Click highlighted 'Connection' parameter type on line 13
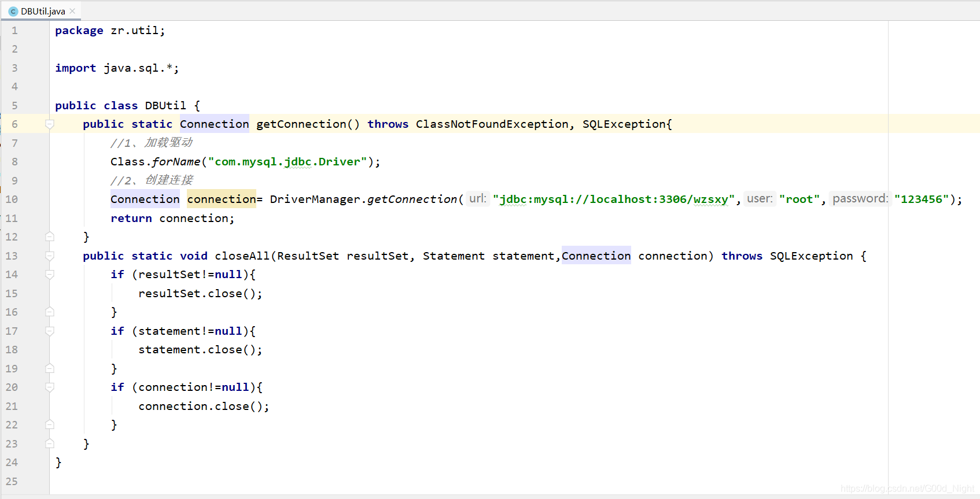Screen dimensions: 980x499 (x=596, y=256)
